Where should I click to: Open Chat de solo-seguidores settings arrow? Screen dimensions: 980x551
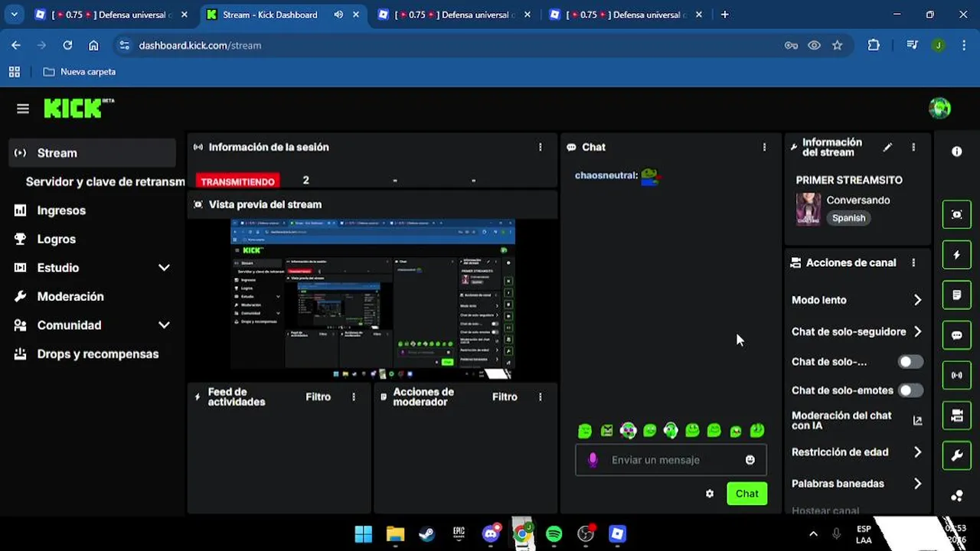(x=917, y=331)
